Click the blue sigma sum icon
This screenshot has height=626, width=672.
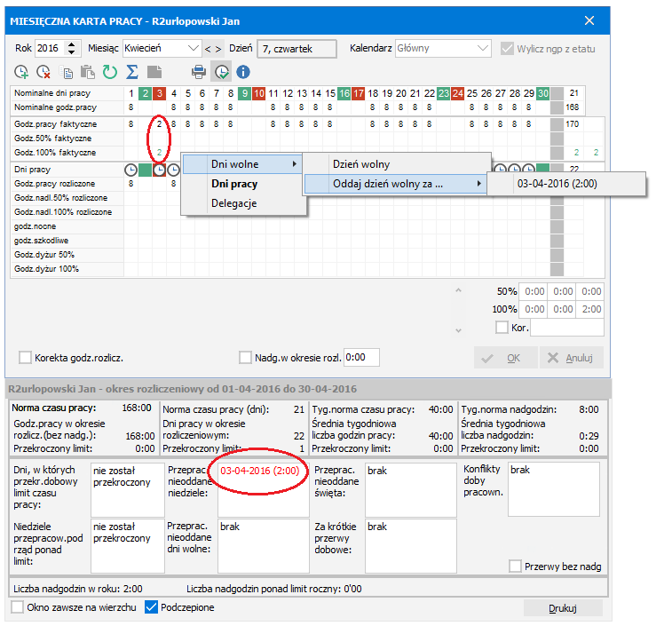(x=132, y=72)
